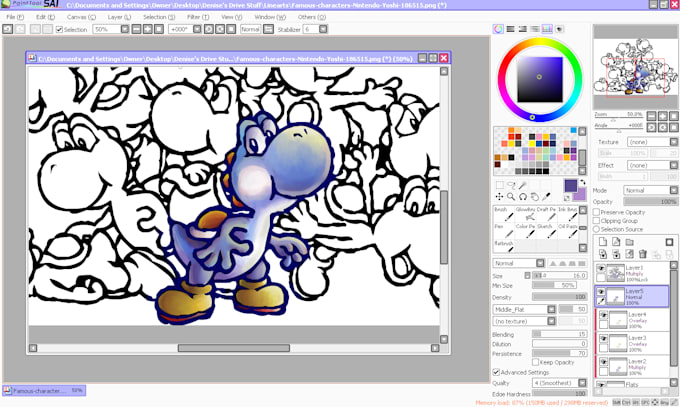Create a new layer set folder

click(630, 242)
